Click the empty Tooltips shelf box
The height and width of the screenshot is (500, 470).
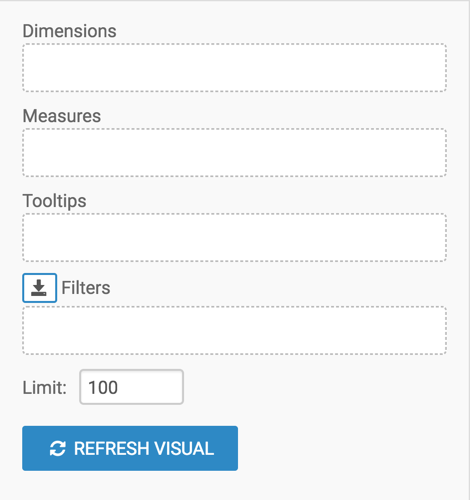click(x=235, y=237)
